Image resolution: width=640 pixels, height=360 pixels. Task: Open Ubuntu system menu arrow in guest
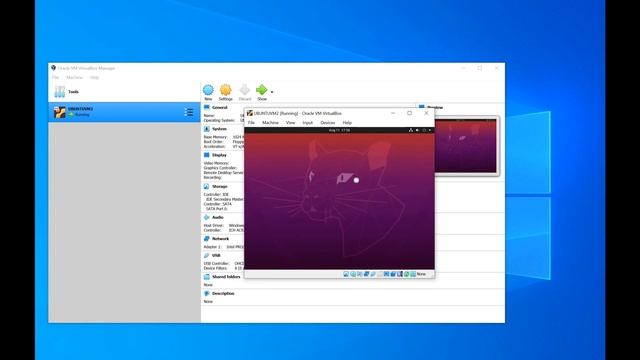tap(430, 130)
